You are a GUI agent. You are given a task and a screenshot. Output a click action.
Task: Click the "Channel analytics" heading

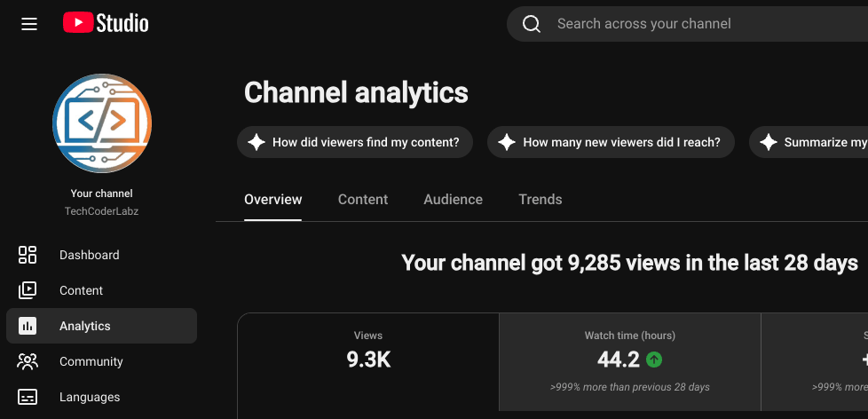356,92
